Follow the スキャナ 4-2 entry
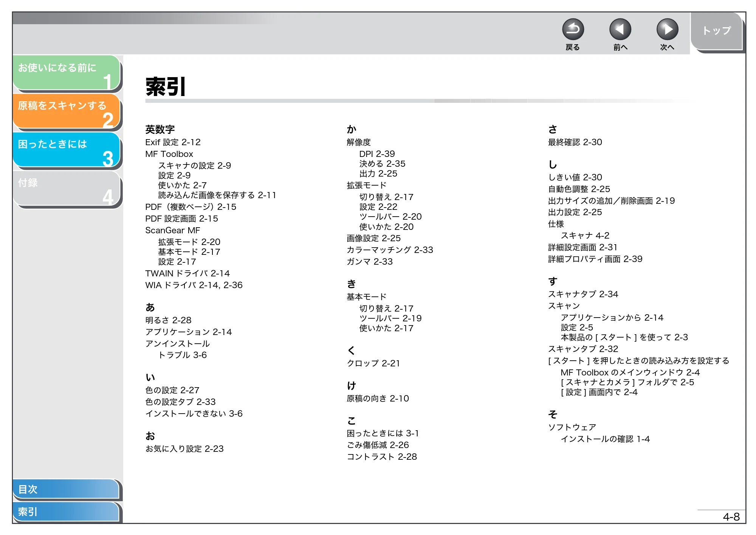The image size is (756, 535). (585, 236)
